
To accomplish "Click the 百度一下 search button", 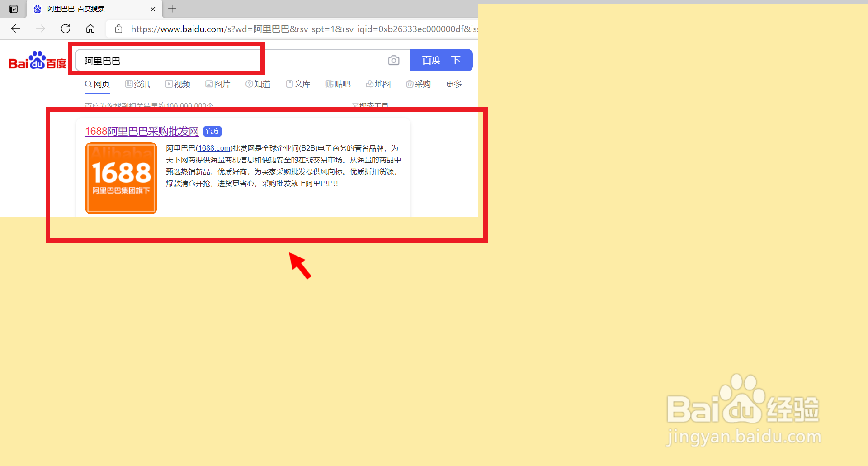I will click(441, 60).
